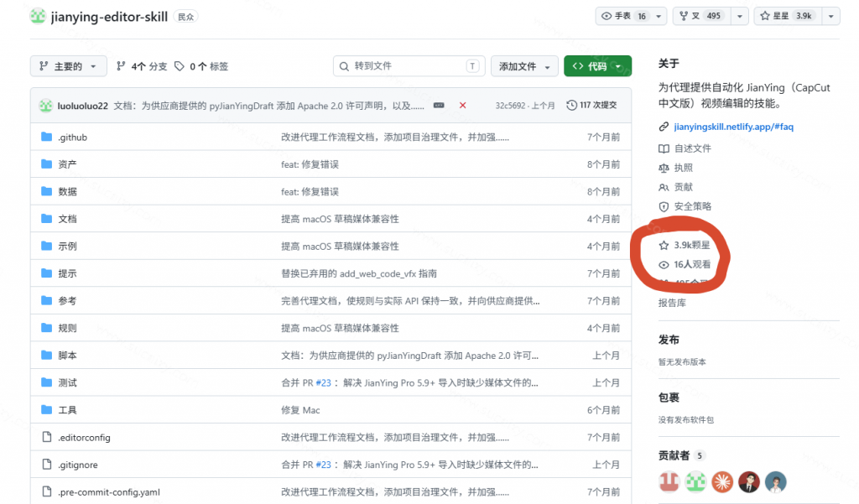Click the eye icon beside 16人观看
The width and height of the screenshot is (859, 504).
[664, 265]
